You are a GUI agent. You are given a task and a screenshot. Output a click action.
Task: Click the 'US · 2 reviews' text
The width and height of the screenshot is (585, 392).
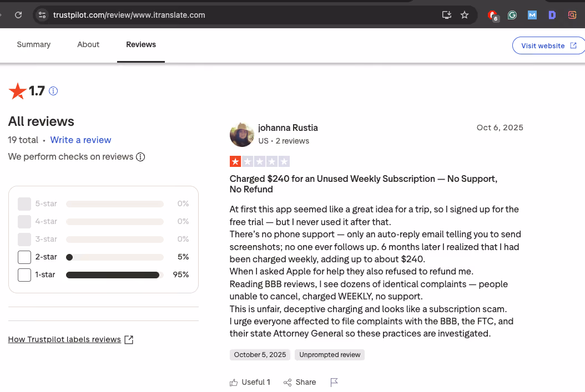tap(284, 141)
